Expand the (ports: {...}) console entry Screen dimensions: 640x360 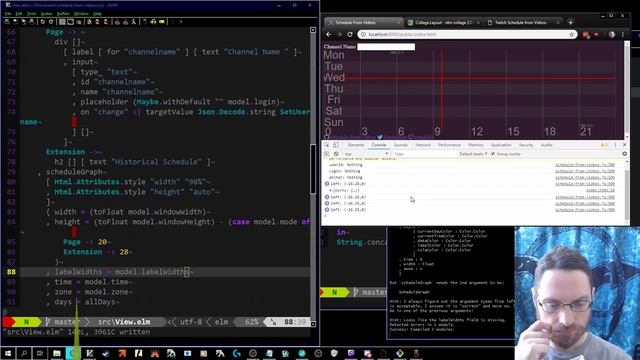pyautogui.click(x=331, y=191)
